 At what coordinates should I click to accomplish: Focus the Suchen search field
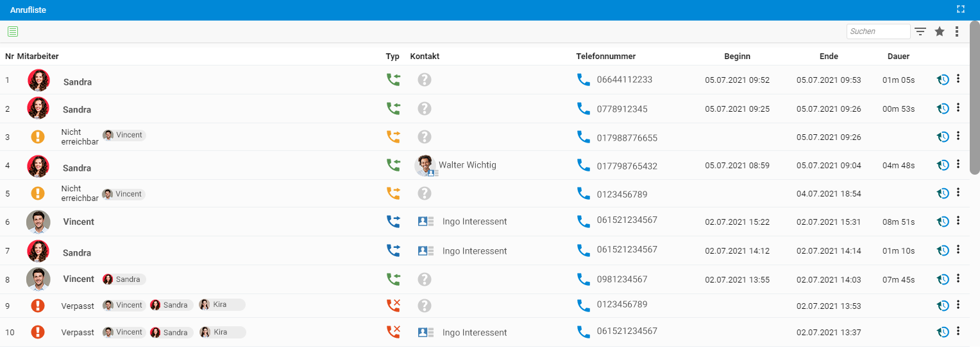878,31
